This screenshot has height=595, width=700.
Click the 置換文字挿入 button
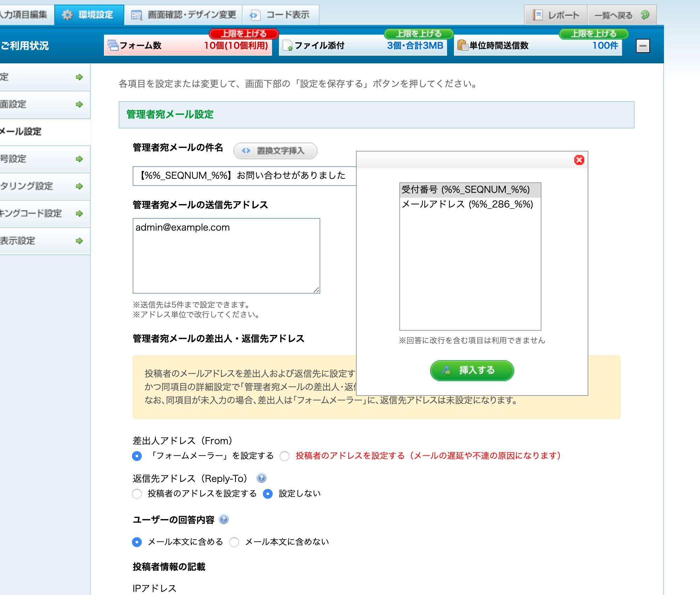click(275, 150)
